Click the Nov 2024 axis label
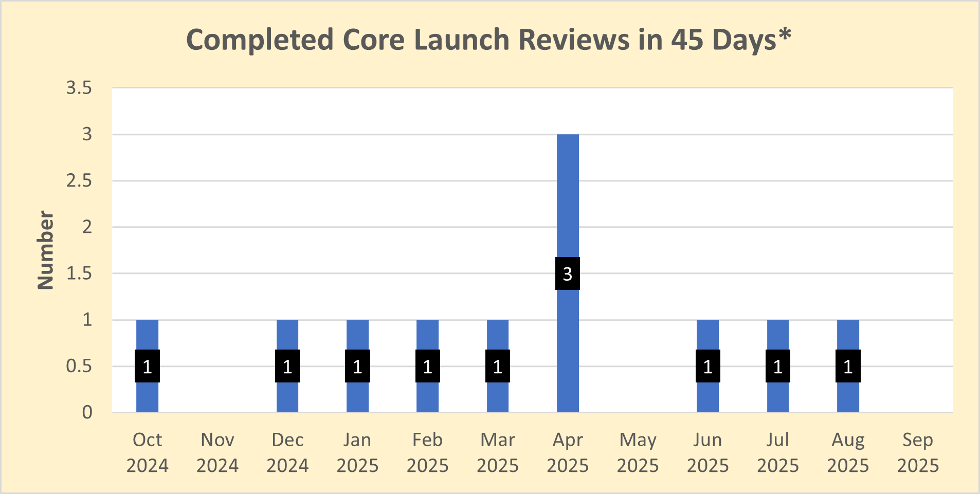Viewport: 980px width, 494px height. coord(217,452)
